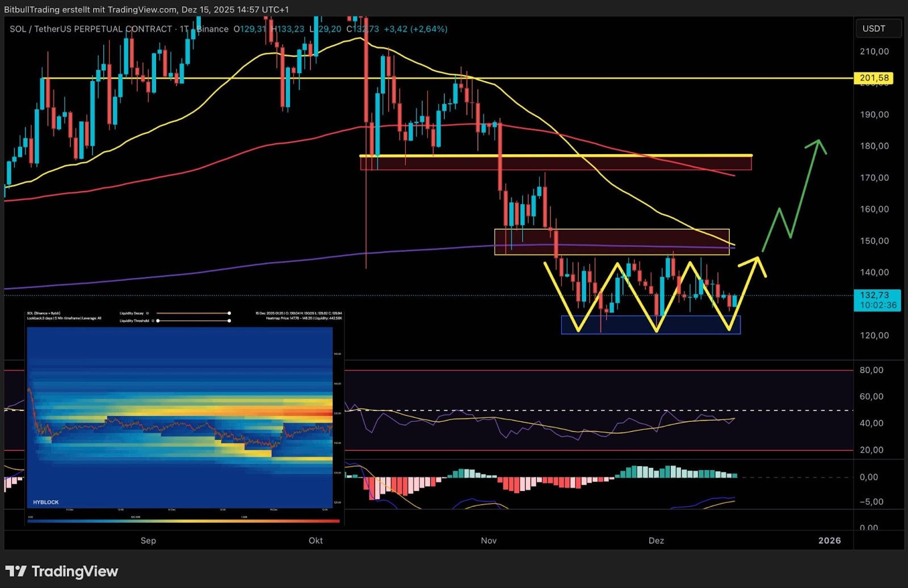Select the Okt label on time axis
Viewport: 908px width, 588px height.
[316, 540]
